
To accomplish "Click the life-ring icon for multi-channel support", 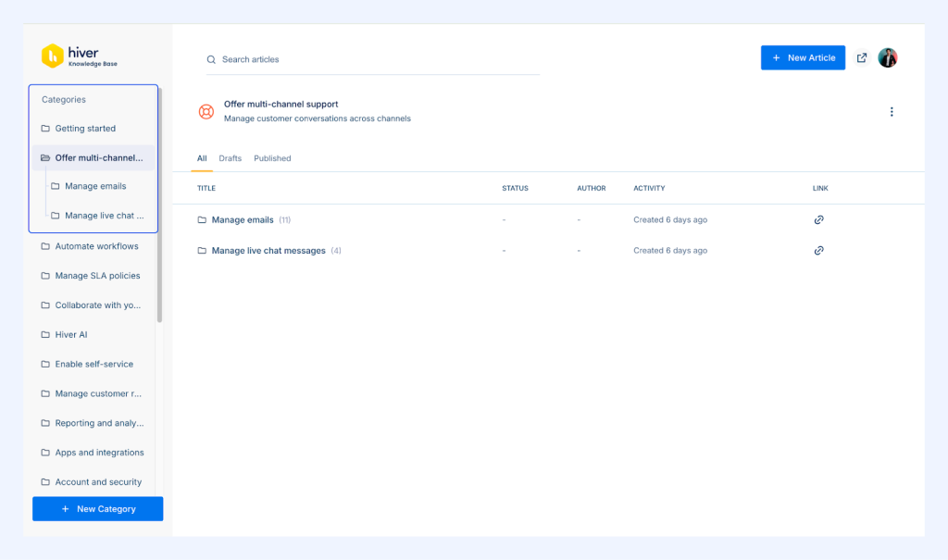I will [206, 111].
